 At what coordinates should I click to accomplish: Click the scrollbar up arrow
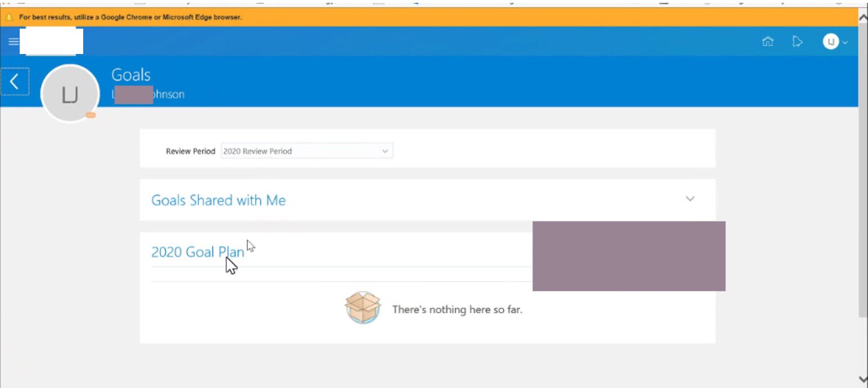pyautogui.click(x=863, y=17)
